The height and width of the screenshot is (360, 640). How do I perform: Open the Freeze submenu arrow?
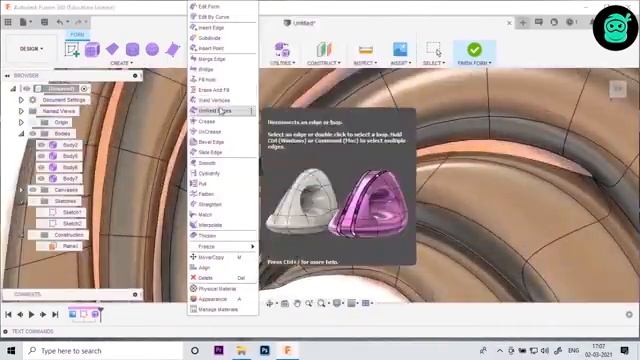[252, 247]
